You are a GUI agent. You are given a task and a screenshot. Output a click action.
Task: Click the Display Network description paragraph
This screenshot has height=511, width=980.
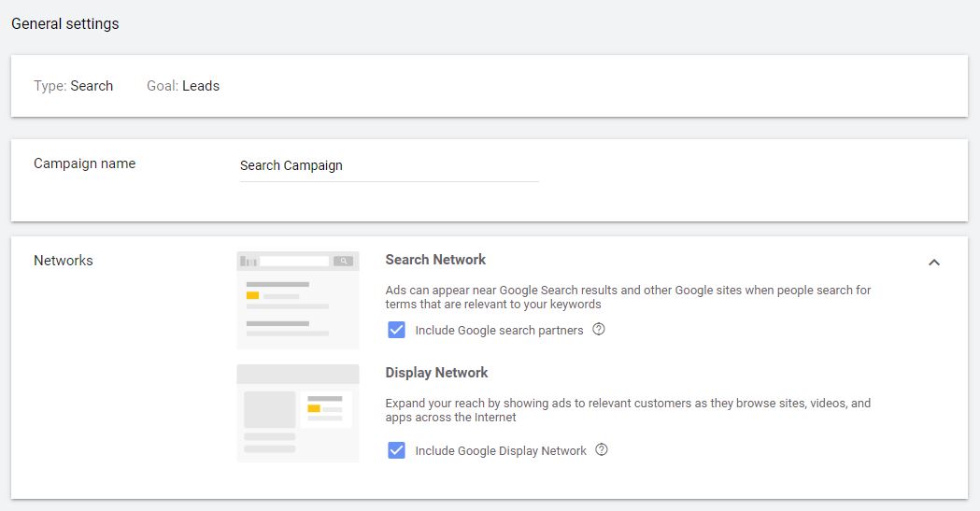(x=628, y=410)
